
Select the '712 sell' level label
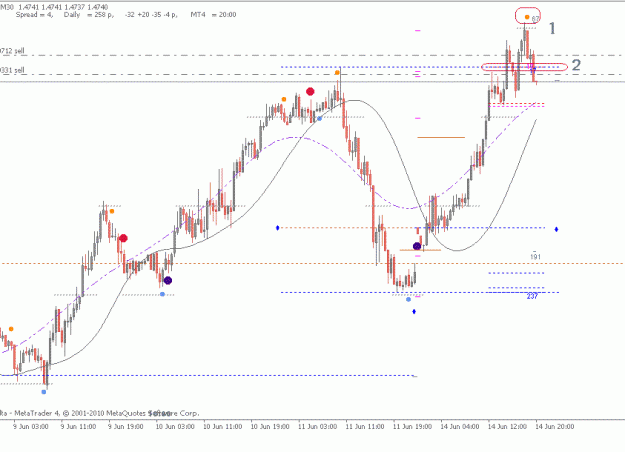[x=12, y=51]
